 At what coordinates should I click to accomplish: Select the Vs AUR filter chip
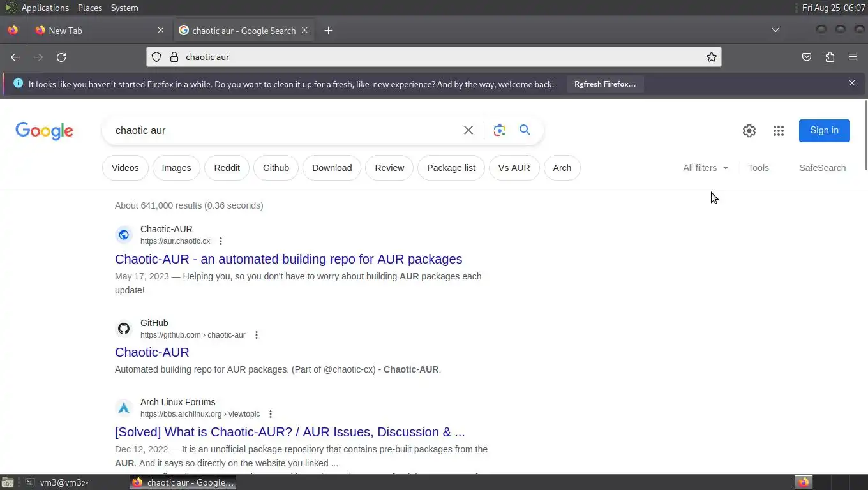coord(514,168)
